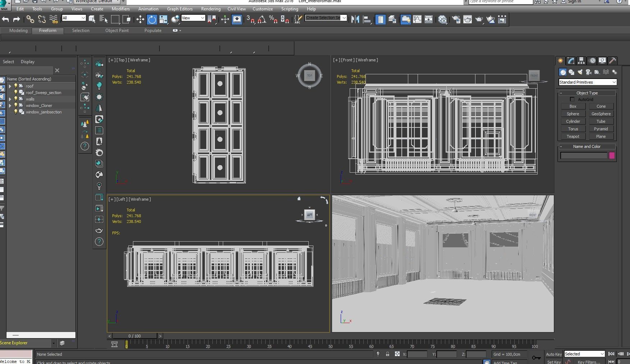Viewport: 630px width, 364px height.
Task: Switch to the Modeling ribbon tab
Action: click(x=18, y=31)
